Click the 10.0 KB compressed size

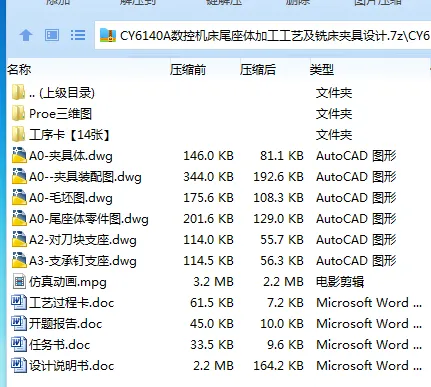[x=282, y=324]
